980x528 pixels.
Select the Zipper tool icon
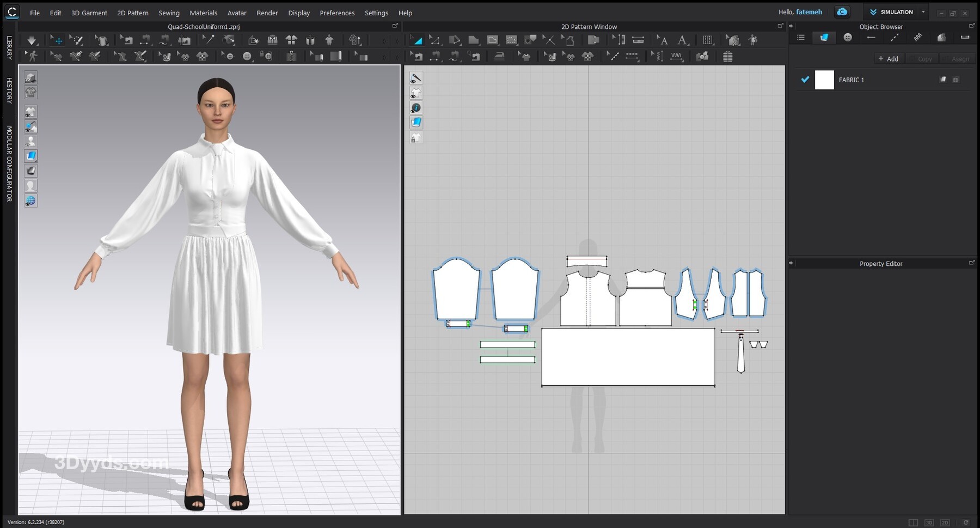[x=291, y=56]
